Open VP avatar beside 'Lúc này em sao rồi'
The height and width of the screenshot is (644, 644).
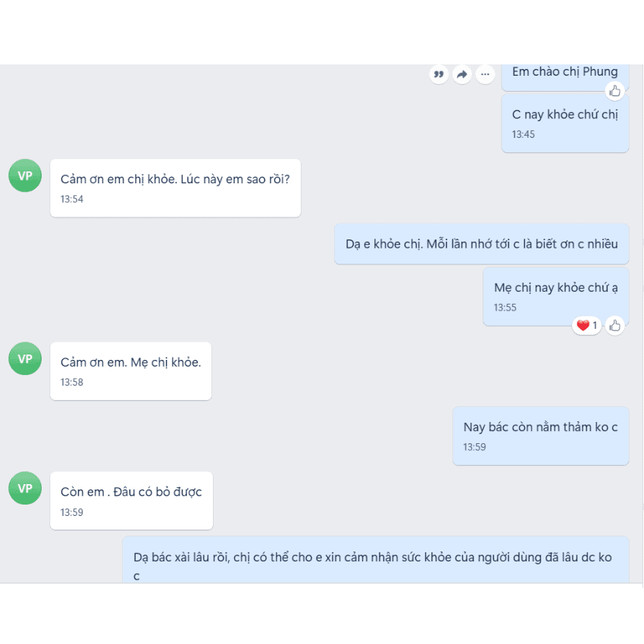25,176
